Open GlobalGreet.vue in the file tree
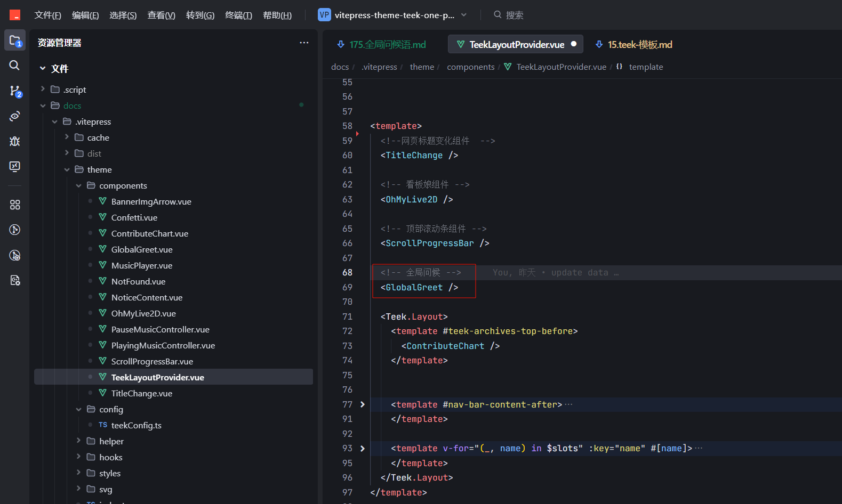The width and height of the screenshot is (842, 504). 142,249
